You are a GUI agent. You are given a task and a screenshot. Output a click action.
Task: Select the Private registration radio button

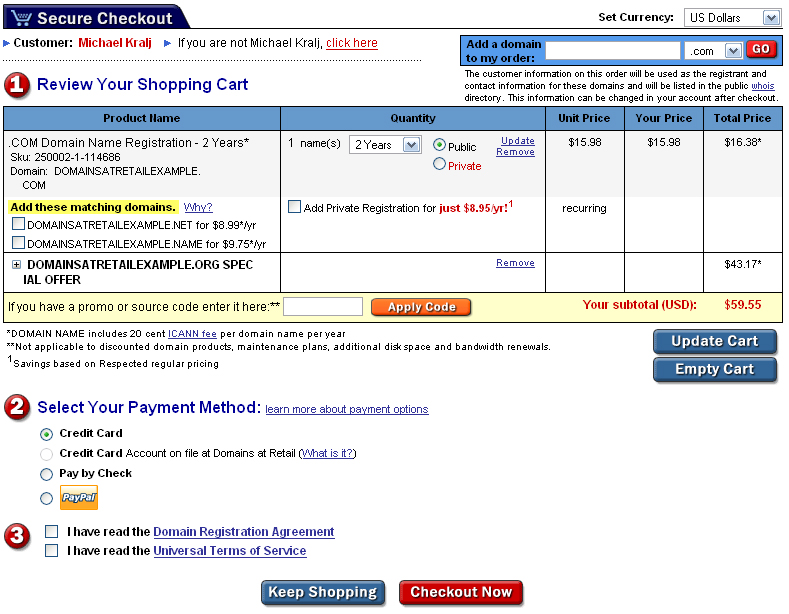click(439, 164)
